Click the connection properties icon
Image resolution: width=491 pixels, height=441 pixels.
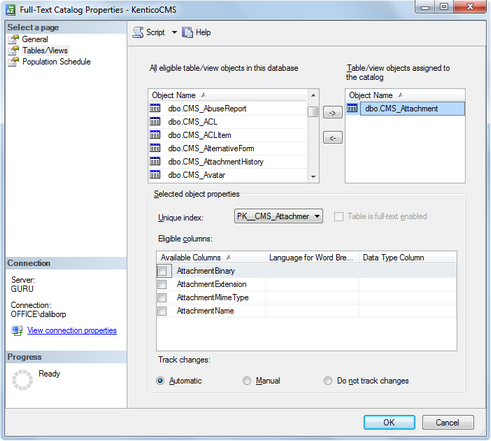[x=17, y=331]
